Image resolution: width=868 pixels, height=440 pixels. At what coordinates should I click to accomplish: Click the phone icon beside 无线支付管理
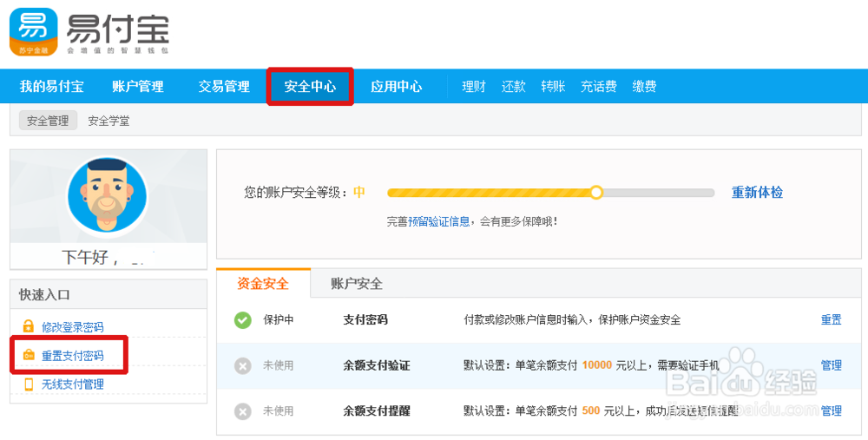[29, 384]
